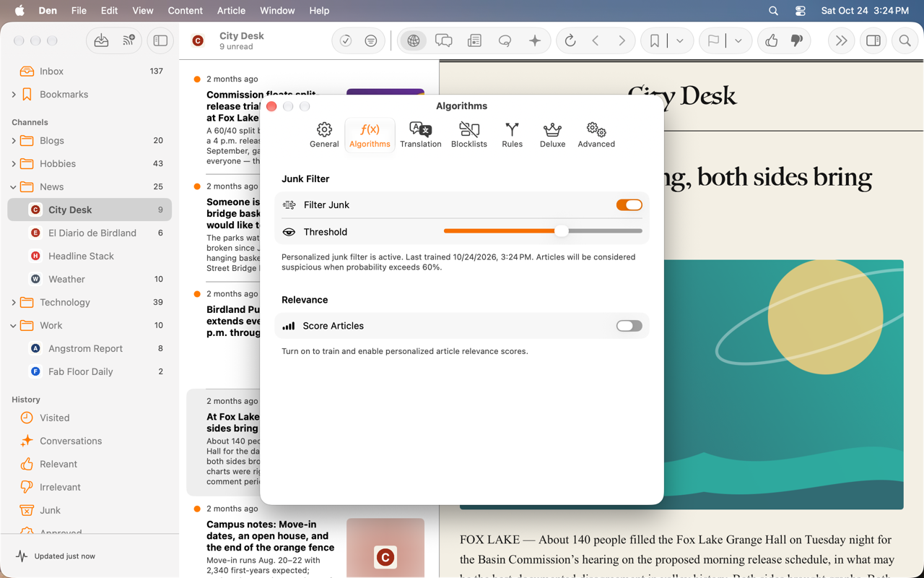The image size is (924, 578).
Task: Click the thumbs up relevant icon
Action: click(771, 41)
